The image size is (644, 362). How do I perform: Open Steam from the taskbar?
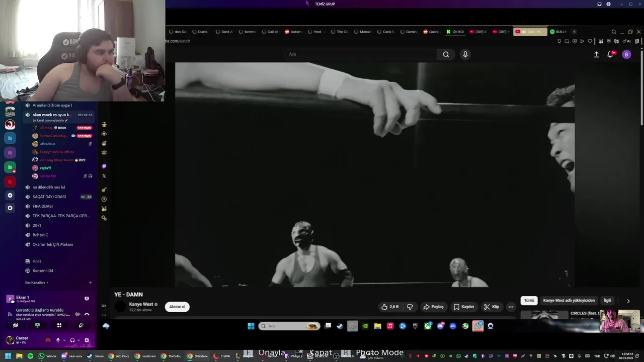tap(95, 356)
